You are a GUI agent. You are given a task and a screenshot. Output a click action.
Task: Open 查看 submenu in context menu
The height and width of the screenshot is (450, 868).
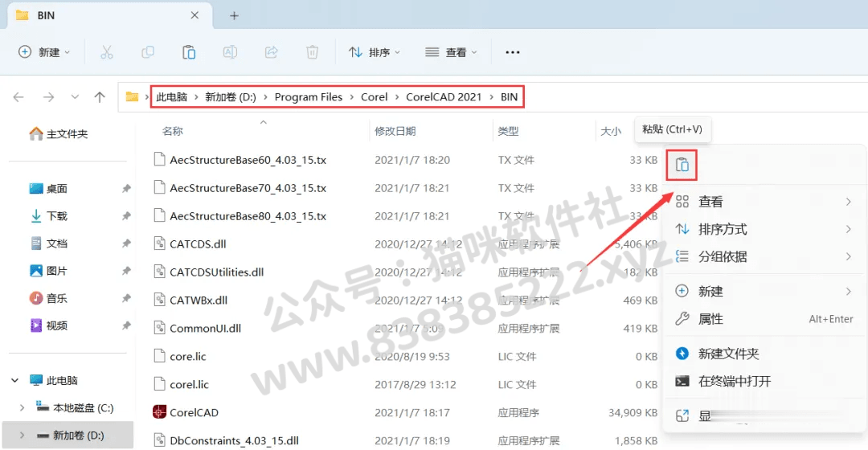click(764, 202)
